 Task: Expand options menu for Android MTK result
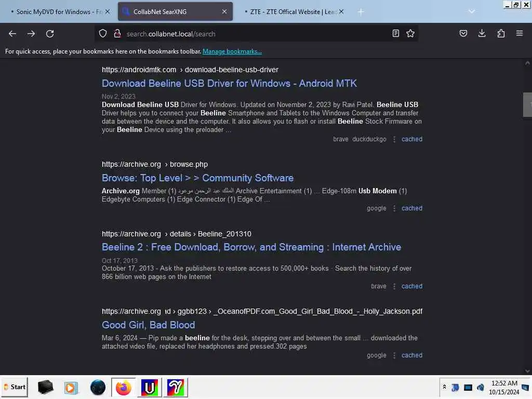[x=394, y=139]
